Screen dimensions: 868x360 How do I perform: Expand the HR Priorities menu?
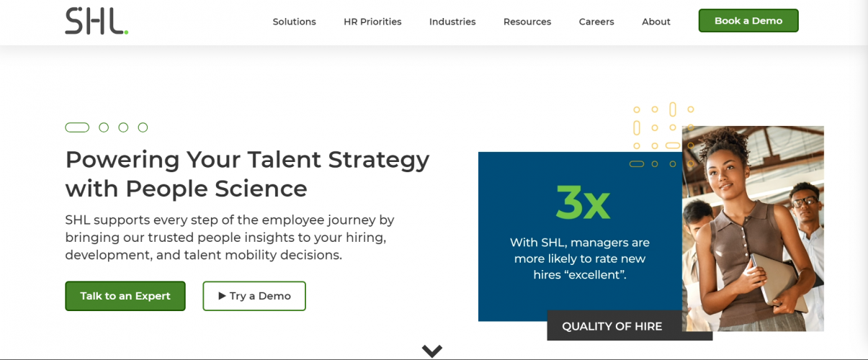(x=372, y=22)
